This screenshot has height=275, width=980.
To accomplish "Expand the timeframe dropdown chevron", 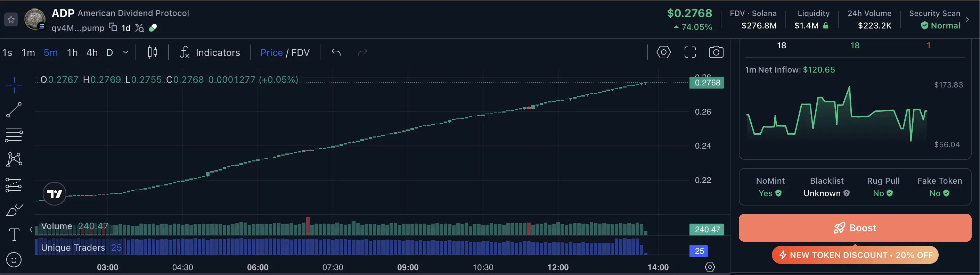I will pos(126,52).
